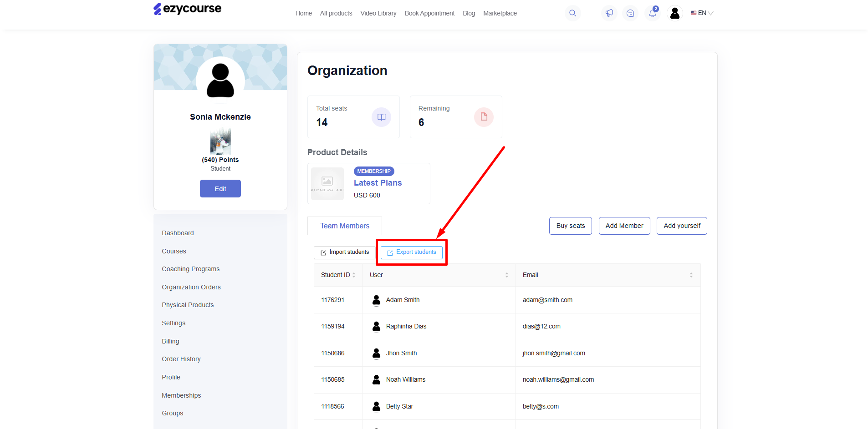Click student ID 1118566

point(332,406)
